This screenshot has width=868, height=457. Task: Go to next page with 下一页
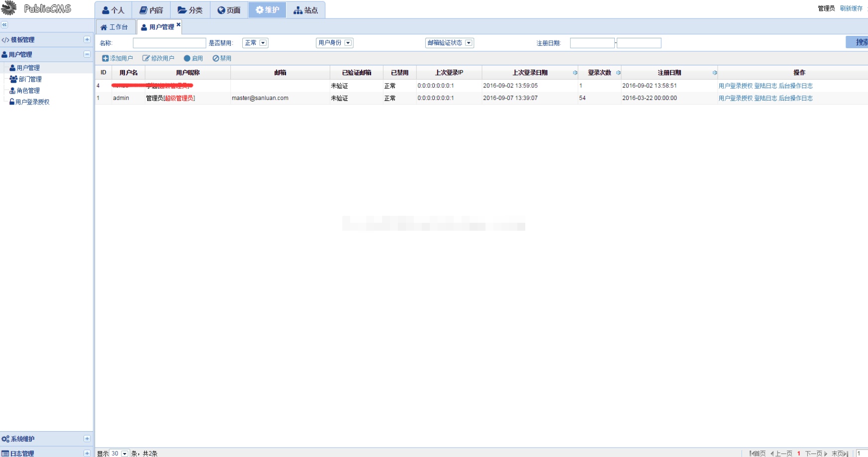(x=816, y=453)
